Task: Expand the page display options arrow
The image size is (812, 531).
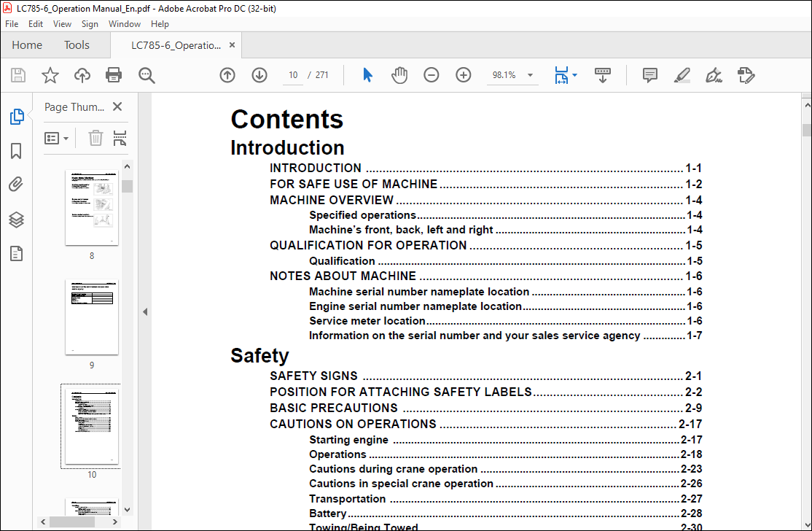Action: click(x=575, y=75)
